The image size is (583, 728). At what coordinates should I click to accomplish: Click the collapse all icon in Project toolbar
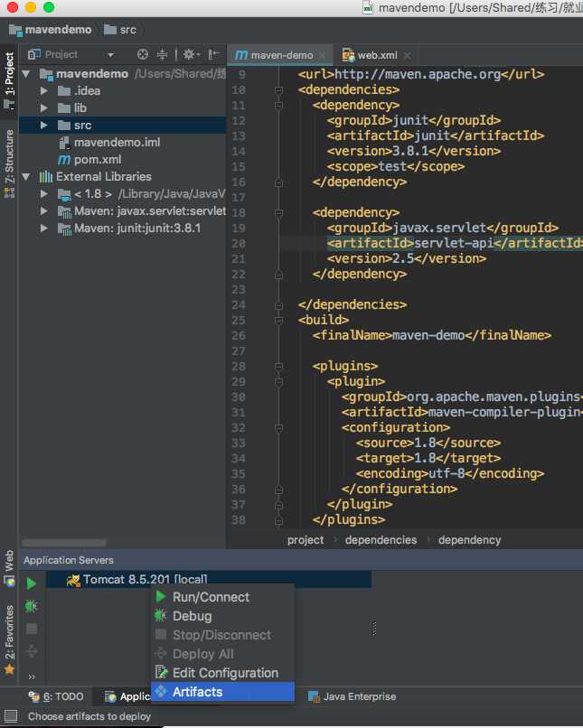click(162, 54)
